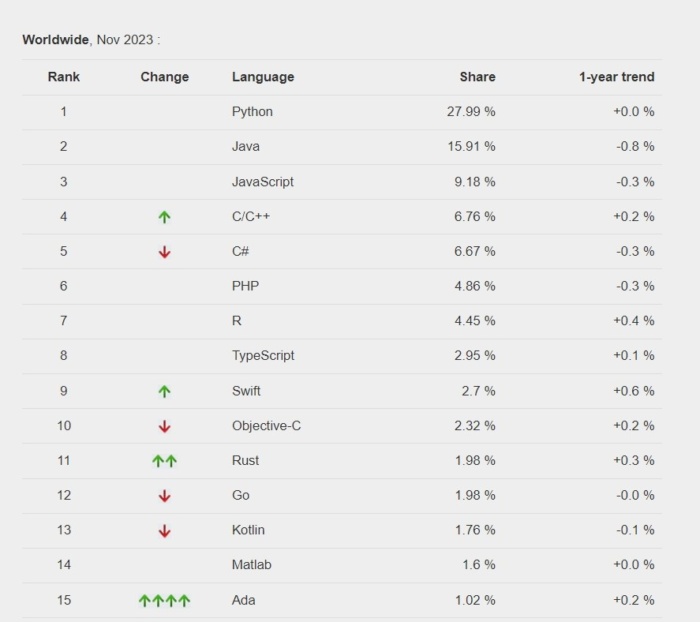Click the red down arrow beside Objective-C
The height and width of the screenshot is (622, 700).
point(164,426)
